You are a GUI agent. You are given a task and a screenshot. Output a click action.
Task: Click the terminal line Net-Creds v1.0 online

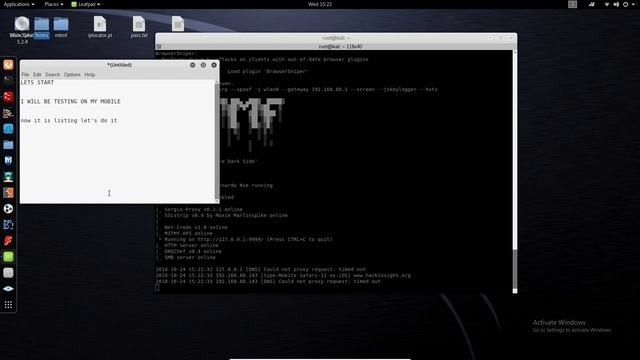[x=196, y=227]
